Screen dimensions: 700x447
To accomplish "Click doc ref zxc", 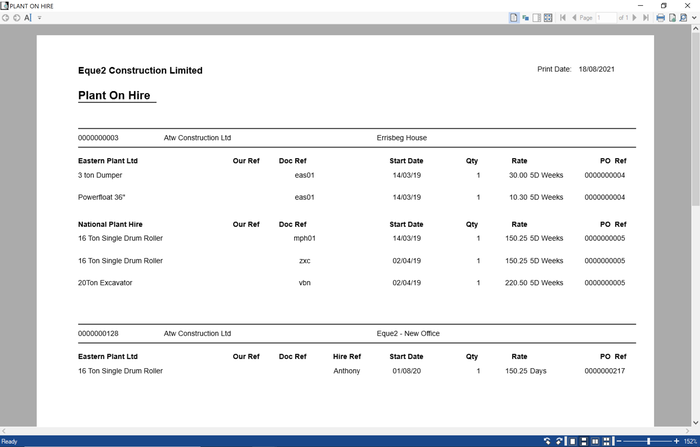I will coord(304,261).
